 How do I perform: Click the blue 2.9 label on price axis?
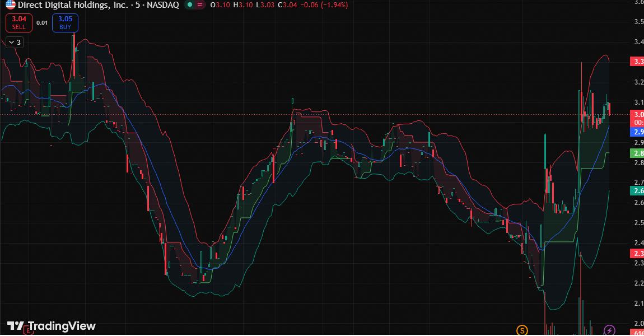click(x=636, y=132)
